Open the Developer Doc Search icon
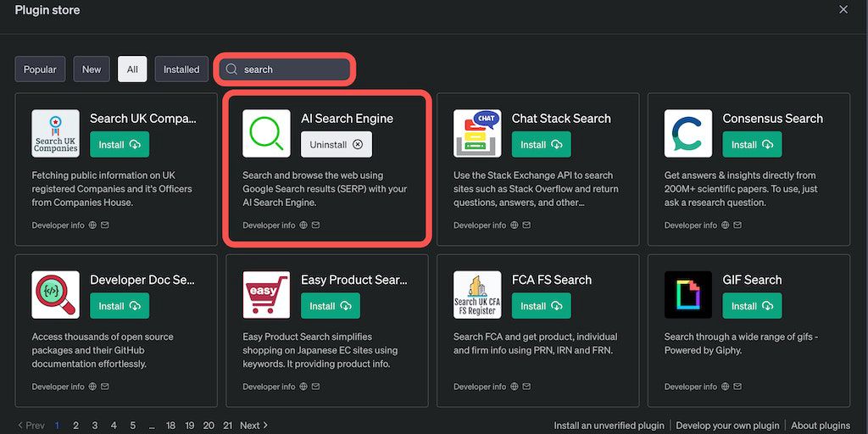The height and width of the screenshot is (434, 868). click(x=56, y=294)
